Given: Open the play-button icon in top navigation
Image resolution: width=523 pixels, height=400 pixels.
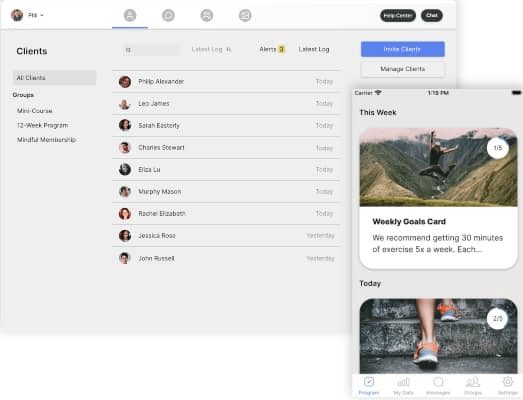Looking at the screenshot, I should pos(168,15).
